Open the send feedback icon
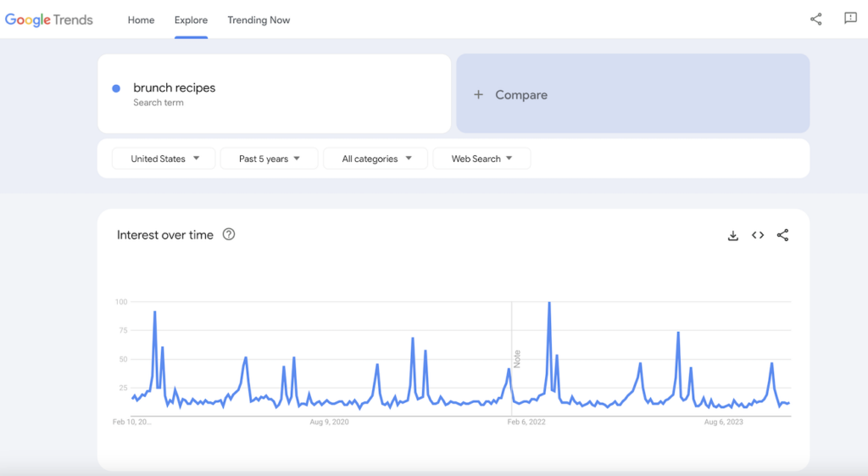This screenshot has width=868, height=476. pos(850,19)
